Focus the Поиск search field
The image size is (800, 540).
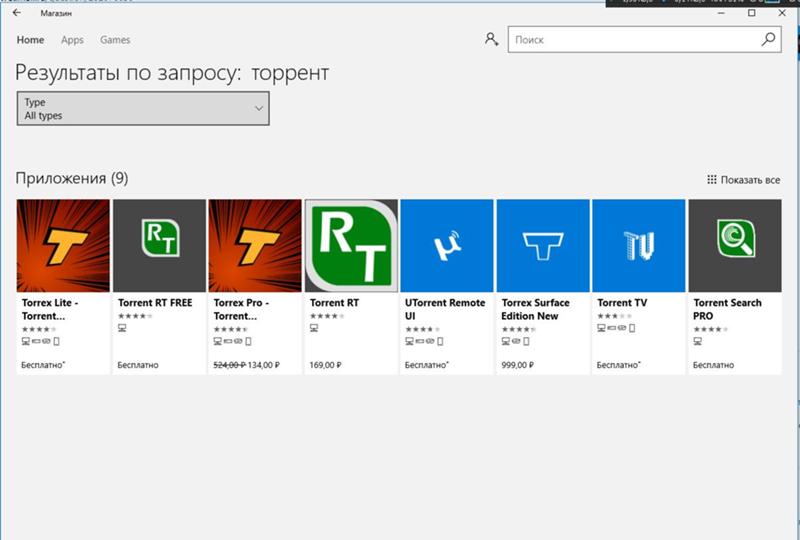(x=644, y=39)
